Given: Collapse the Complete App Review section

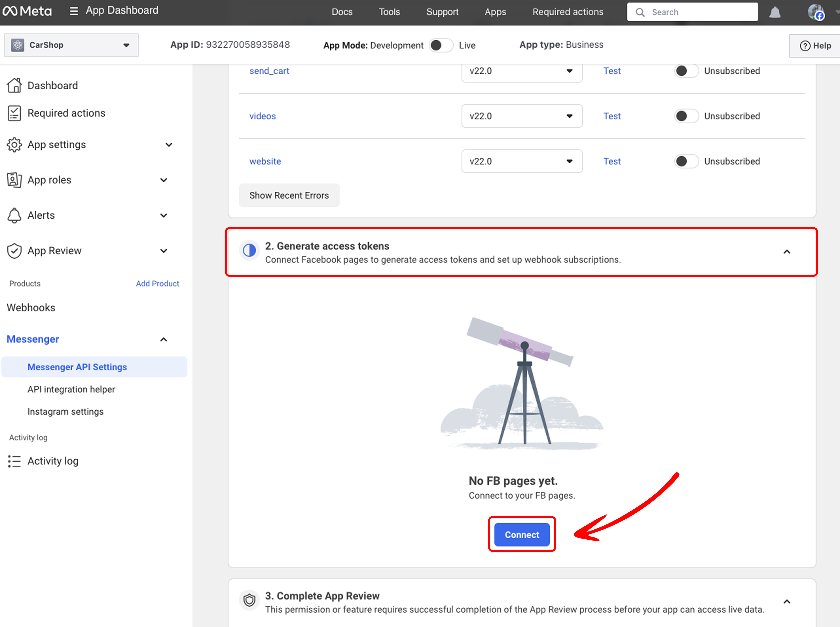Looking at the screenshot, I should tap(787, 602).
